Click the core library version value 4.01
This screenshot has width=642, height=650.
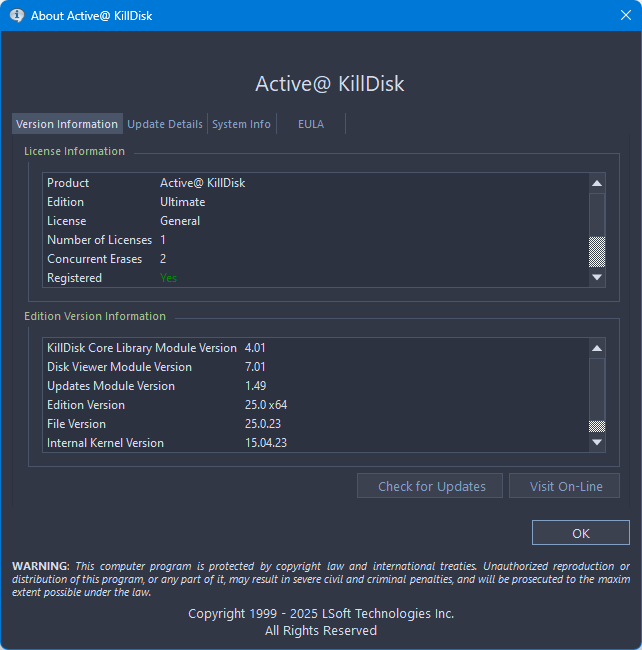255,348
